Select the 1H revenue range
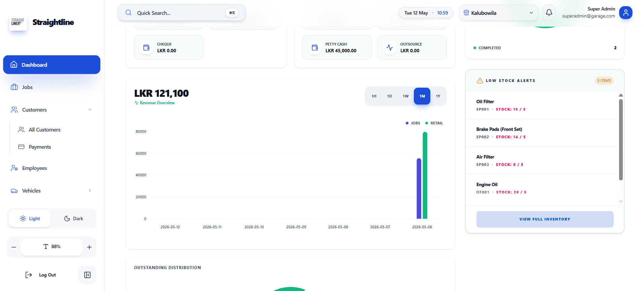 coord(374,96)
